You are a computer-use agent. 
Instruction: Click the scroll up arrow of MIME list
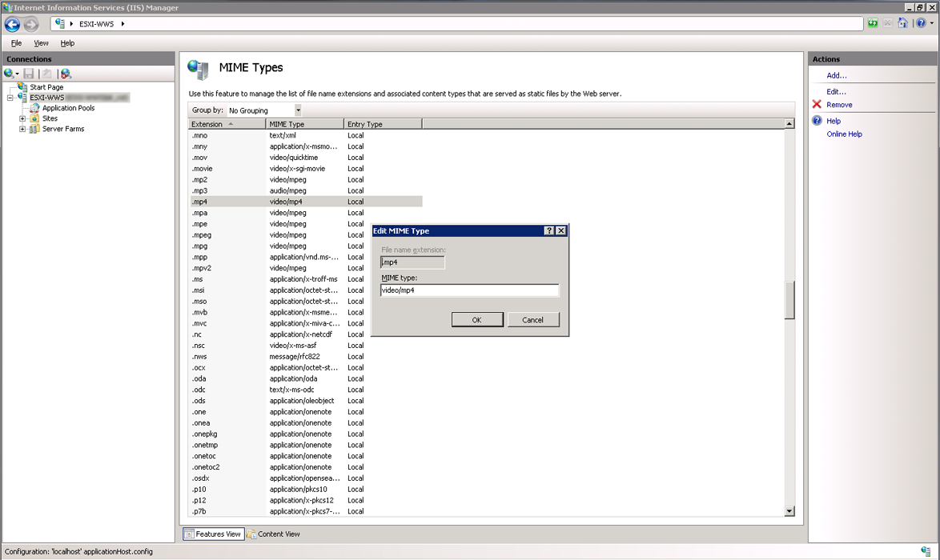[789, 124]
